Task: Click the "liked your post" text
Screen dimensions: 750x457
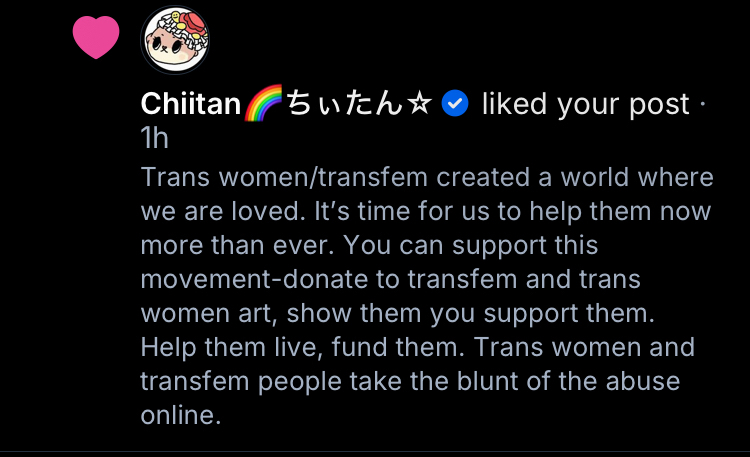Action: tap(586, 103)
